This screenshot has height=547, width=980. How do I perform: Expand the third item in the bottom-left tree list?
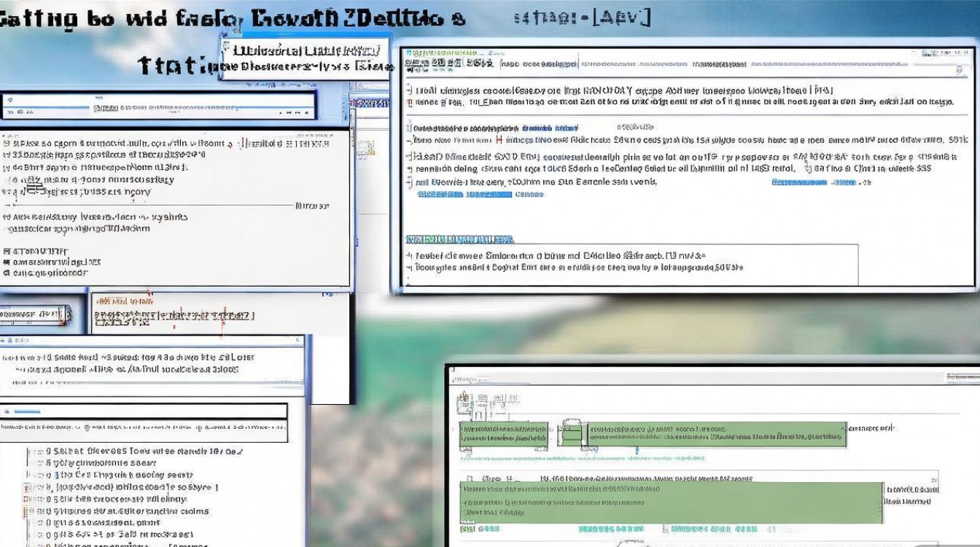click(29, 475)
